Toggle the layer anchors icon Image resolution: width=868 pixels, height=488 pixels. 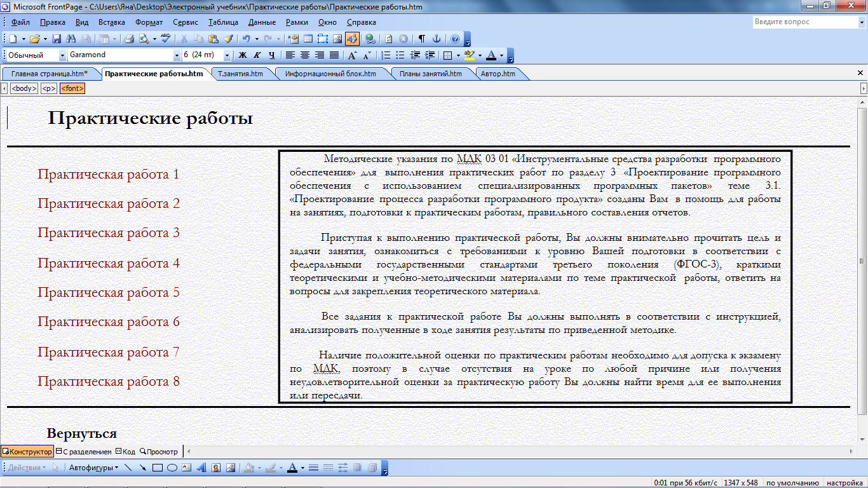437,39
